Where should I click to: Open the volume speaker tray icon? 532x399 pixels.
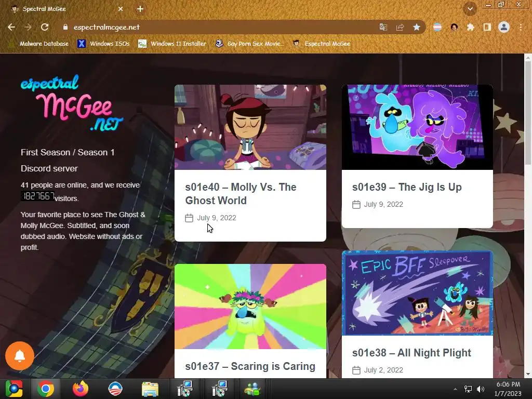[x=481, y=389]
